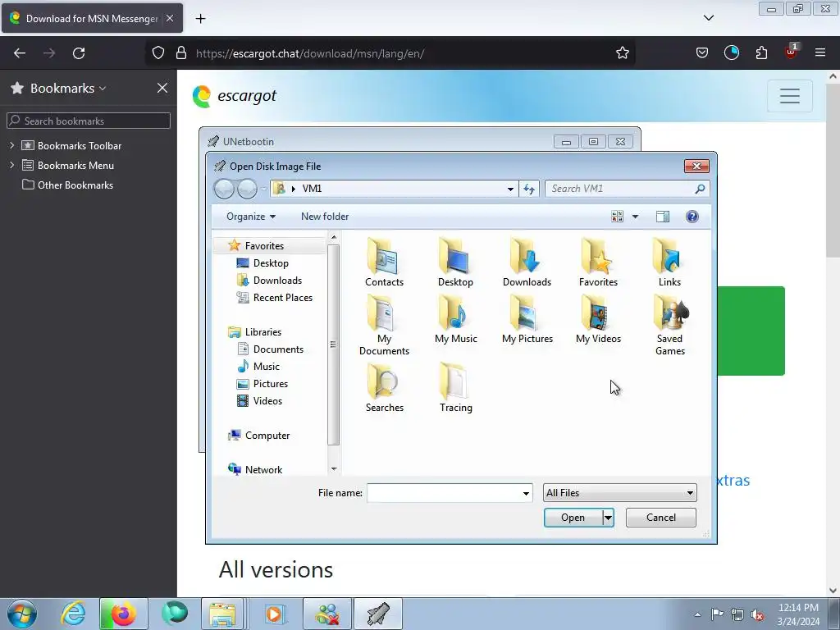
Task: Select the Downloads folder in file list
Action: point(527,263)
